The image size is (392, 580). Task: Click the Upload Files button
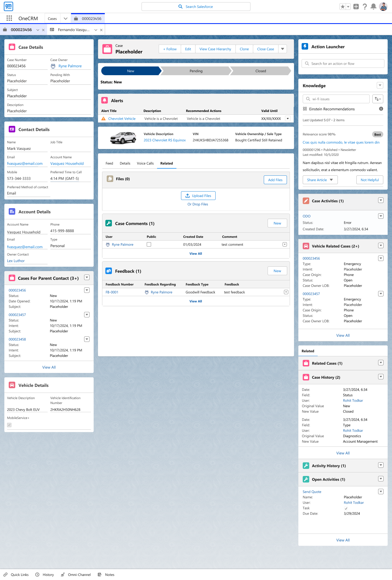(x=198, y=196)
